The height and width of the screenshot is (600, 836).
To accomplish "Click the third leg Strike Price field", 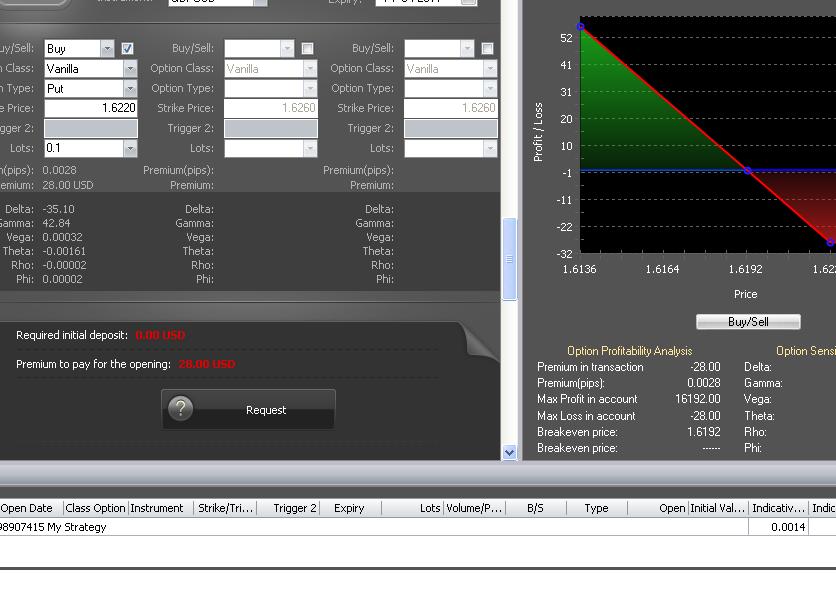I will 451,108.
